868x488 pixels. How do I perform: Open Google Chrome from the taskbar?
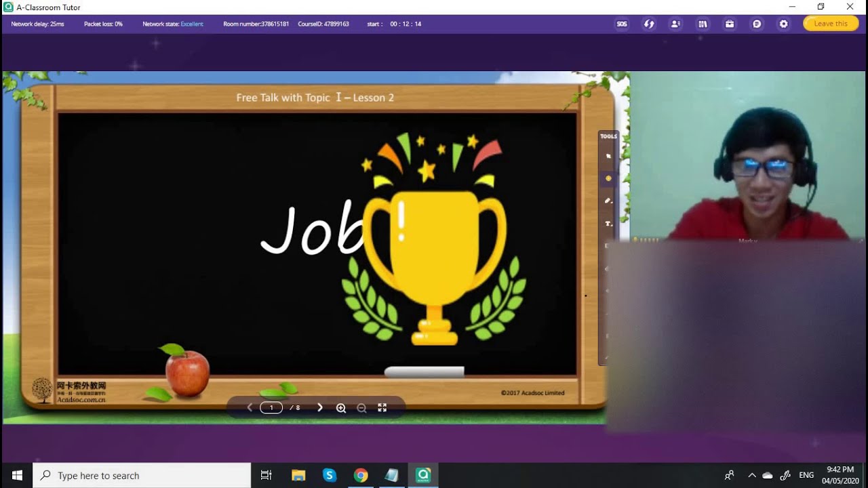[361, 475]
